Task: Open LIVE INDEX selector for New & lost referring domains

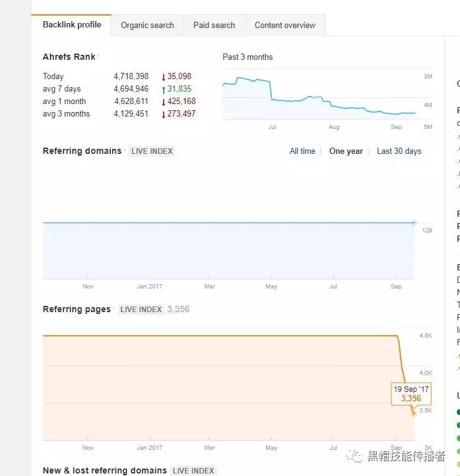Action: [x=194, y=470]
